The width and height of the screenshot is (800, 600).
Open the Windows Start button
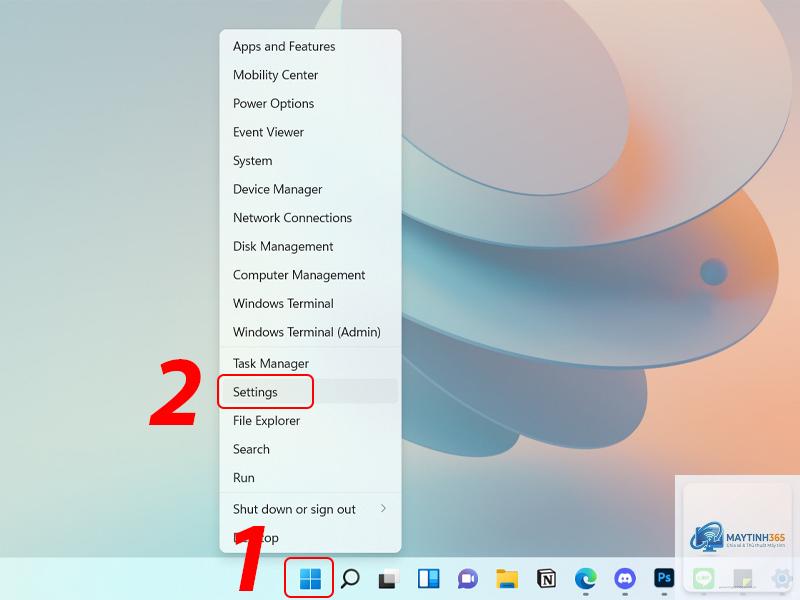tap(310, 578)
